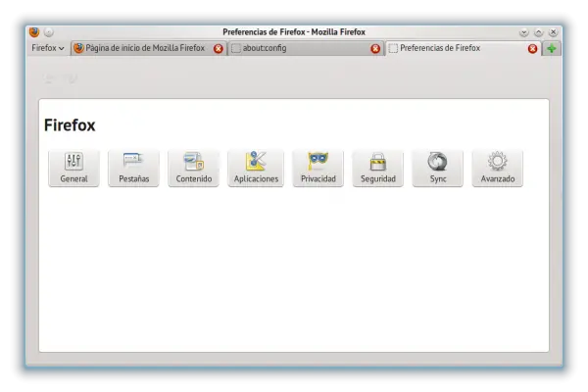This screenshot has height=392, width=588.
Task: Open the Pestañas preferences section
Action: pyautogui.click(x=133, y=168)
